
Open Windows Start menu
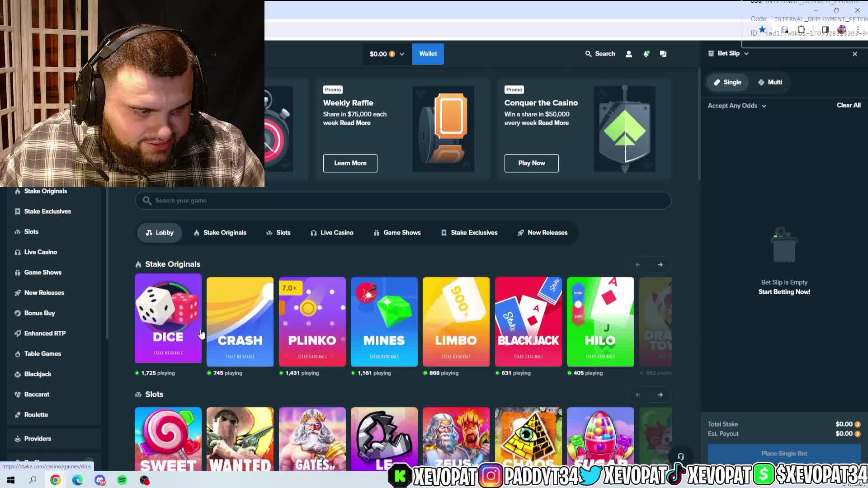pyautogui.click(x=11, y=480)
